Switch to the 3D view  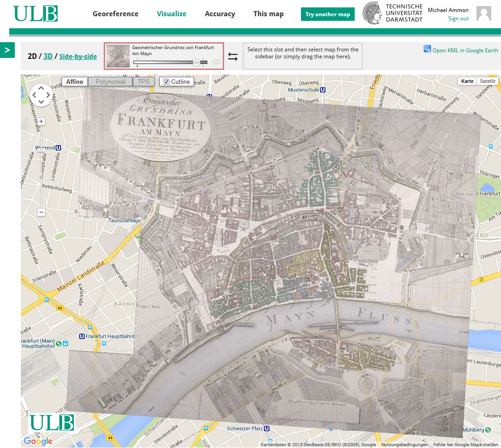[48, 56]
